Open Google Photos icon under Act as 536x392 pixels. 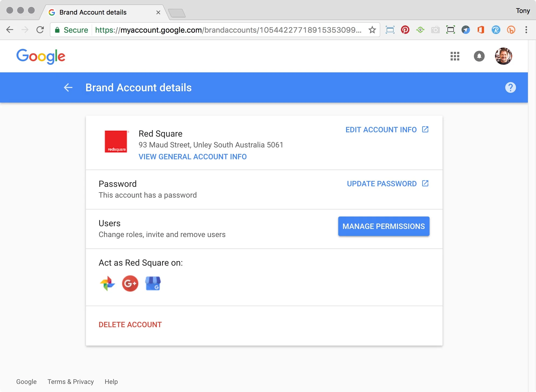pyautogui.click(x=107, y=283)
